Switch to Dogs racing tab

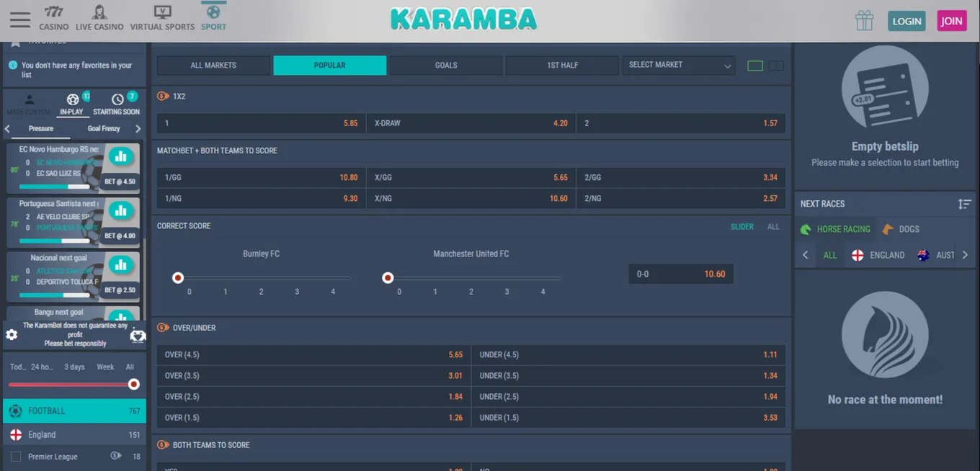pyautogui.click(x=901, y=229)
